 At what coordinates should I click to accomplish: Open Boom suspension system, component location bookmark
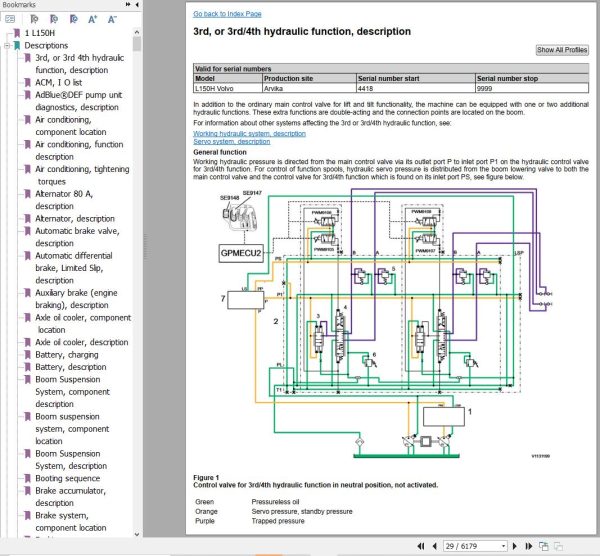(x=72, y=429)
